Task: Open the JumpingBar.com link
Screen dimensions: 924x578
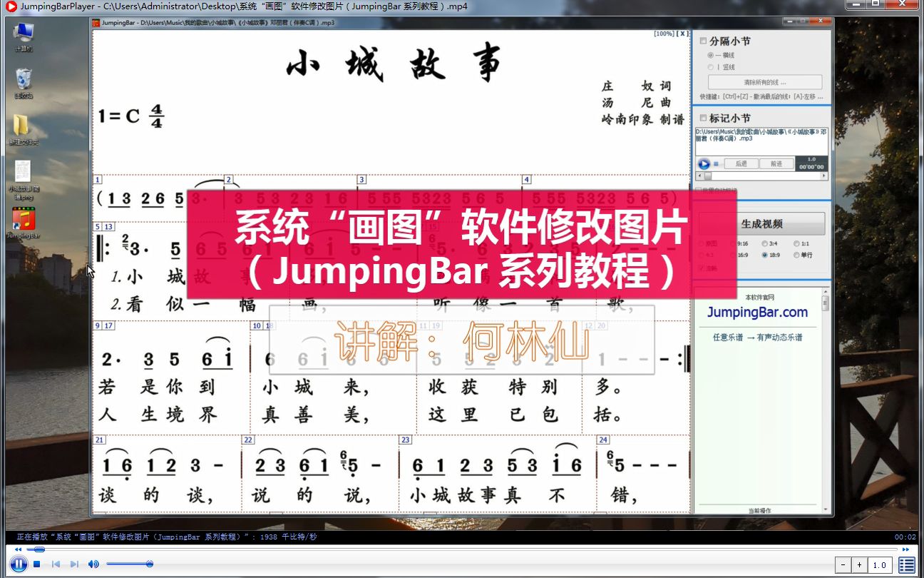Action: pyautogui.click(x=758, y=312)
